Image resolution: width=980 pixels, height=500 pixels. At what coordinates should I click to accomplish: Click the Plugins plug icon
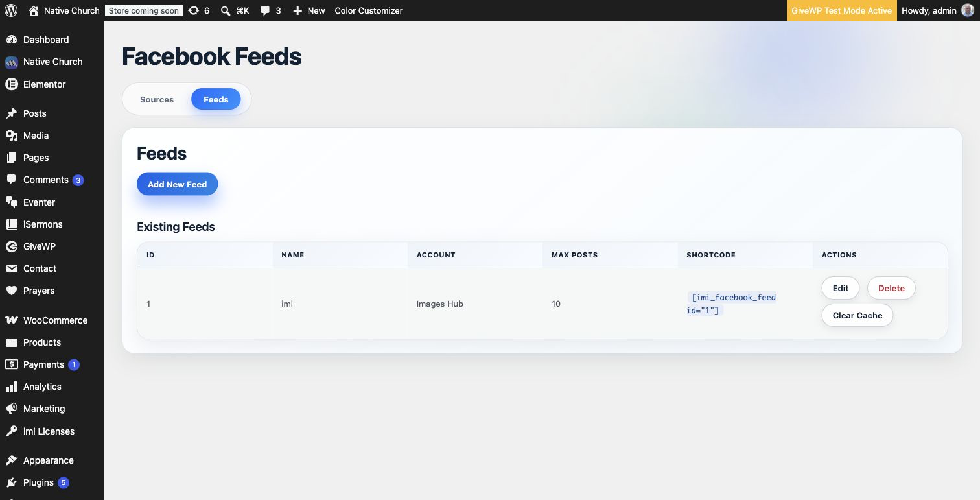coord(12,482)
